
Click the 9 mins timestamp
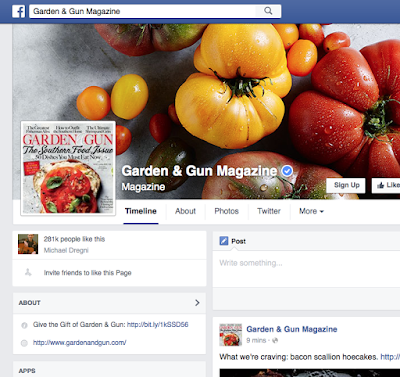[256, 340]
